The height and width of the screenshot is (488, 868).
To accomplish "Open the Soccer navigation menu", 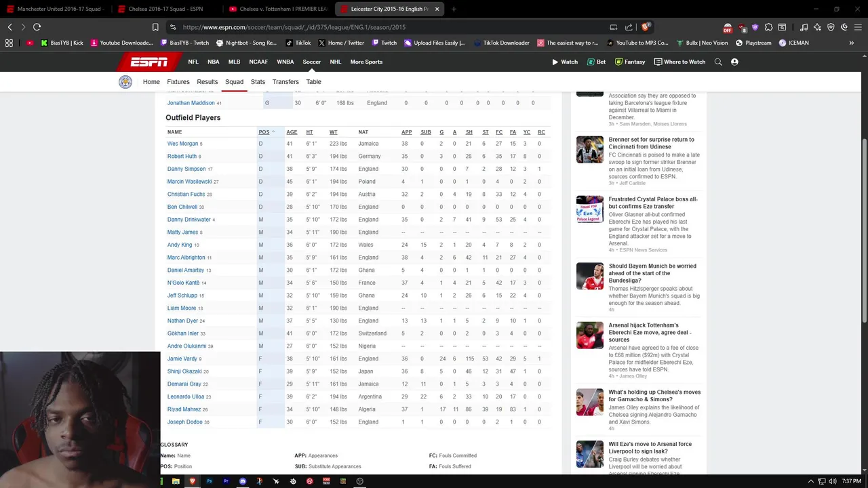I will (x=311, y=62).
